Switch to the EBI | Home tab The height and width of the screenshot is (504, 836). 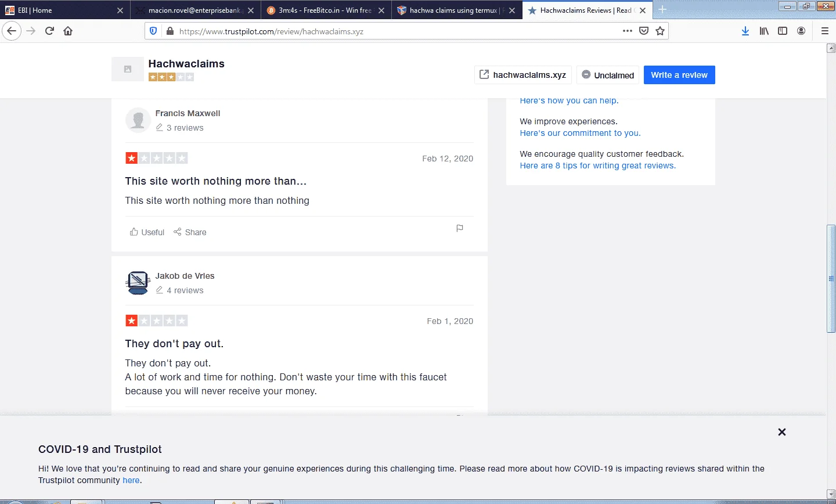click(x=65, y=10)
